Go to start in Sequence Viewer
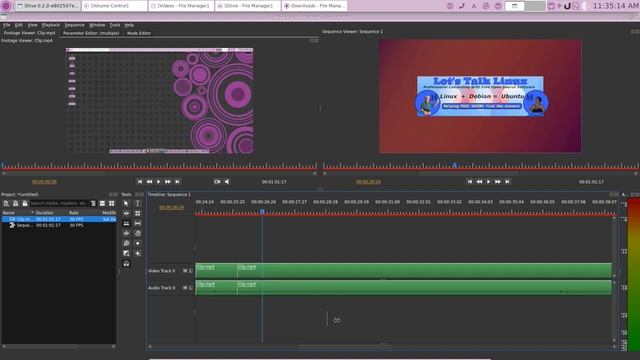The width and height of the screenshot is (640, 360). tap(470, 182)
